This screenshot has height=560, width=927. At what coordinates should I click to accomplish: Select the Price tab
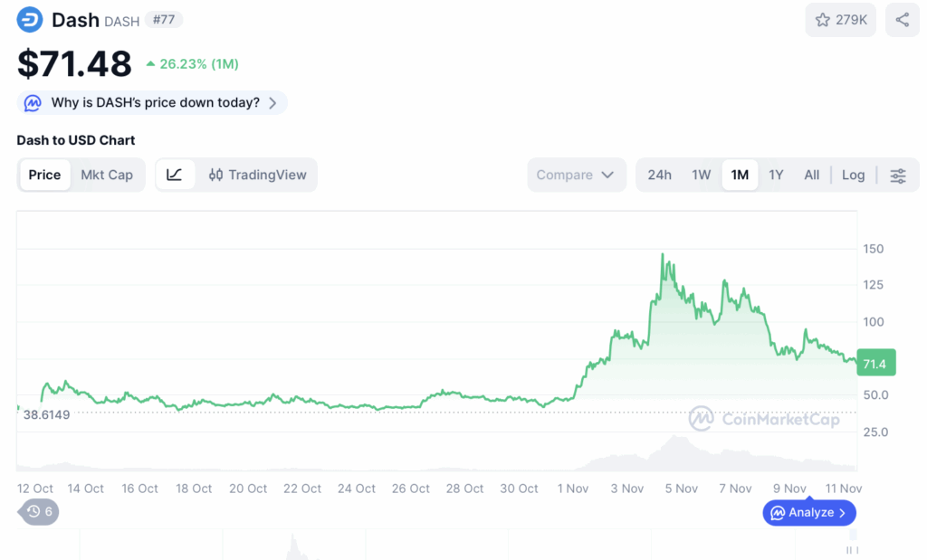pyautogui.click(x=44, y=175)
